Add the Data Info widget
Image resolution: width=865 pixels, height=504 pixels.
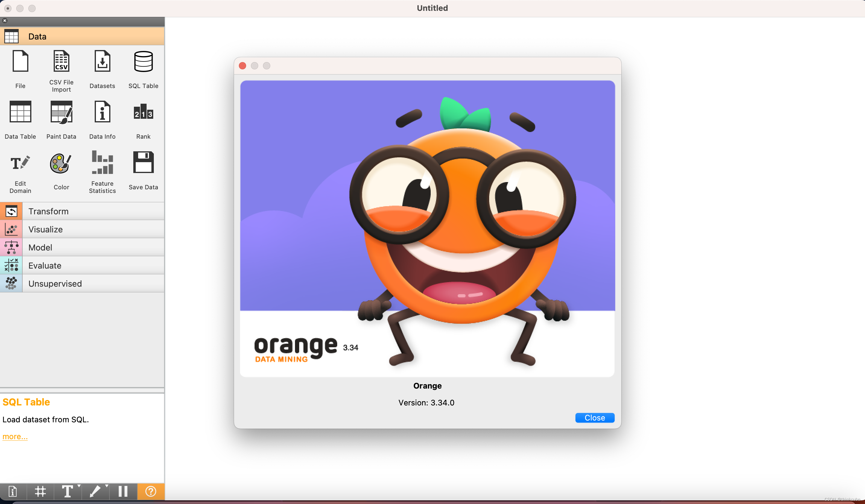click(x=102, y=119)
